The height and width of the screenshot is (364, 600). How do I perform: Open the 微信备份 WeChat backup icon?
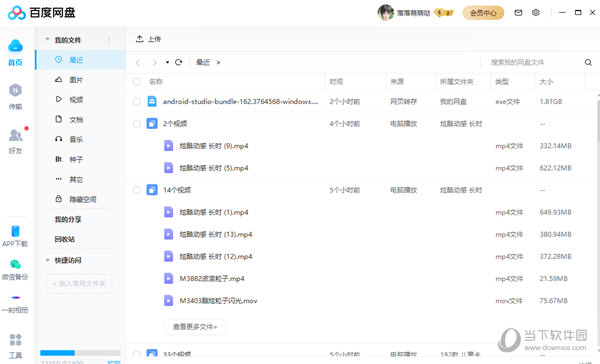(15, 264)
